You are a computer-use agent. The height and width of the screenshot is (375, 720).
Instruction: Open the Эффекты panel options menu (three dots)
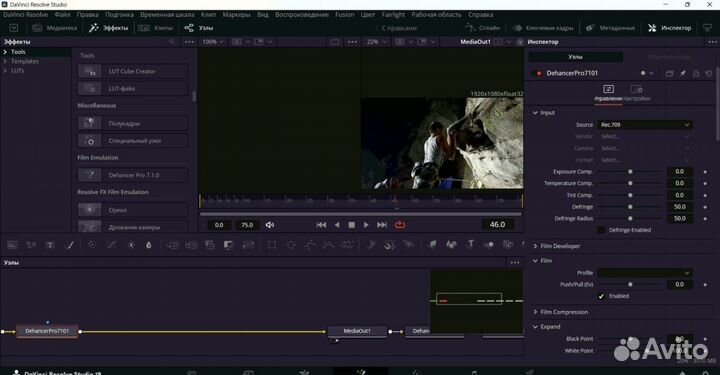[x=189, y=42]
